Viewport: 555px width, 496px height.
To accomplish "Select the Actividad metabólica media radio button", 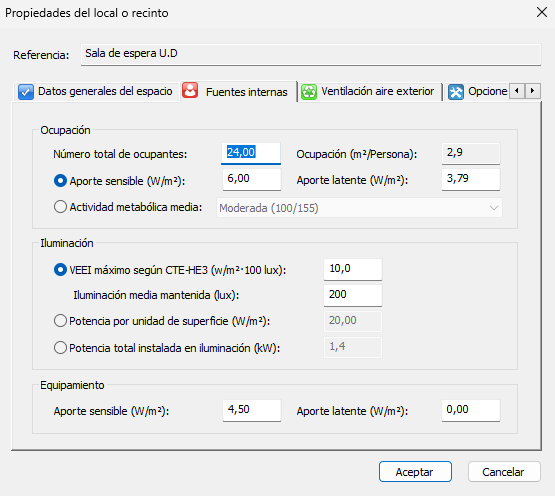I will point(60,207).
